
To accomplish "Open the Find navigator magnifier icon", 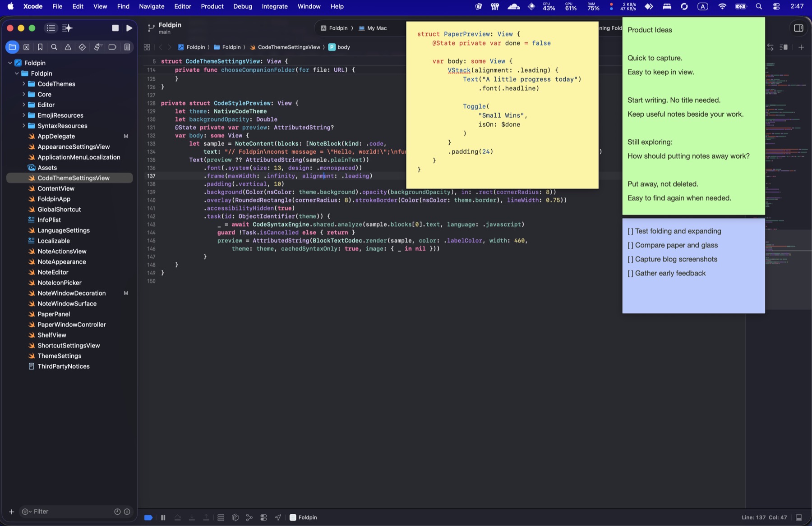I will (x=54, y=47).
